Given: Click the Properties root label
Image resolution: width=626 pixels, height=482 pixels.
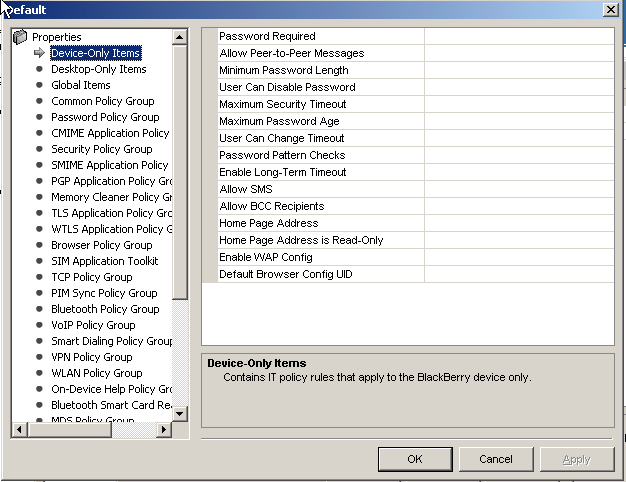Looking at the screenshot, I should tap(57, 37).
